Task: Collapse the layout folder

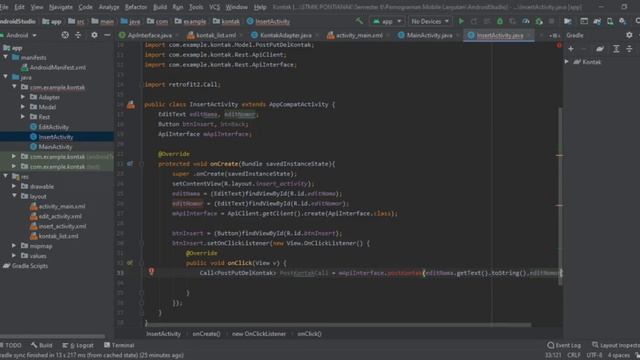Action: [x=14, y=196]
